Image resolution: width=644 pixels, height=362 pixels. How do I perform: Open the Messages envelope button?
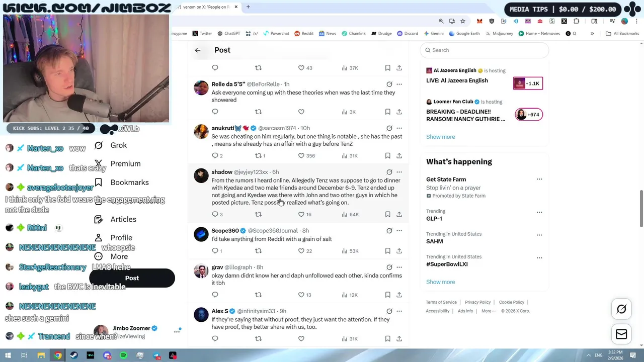[621, 334]
